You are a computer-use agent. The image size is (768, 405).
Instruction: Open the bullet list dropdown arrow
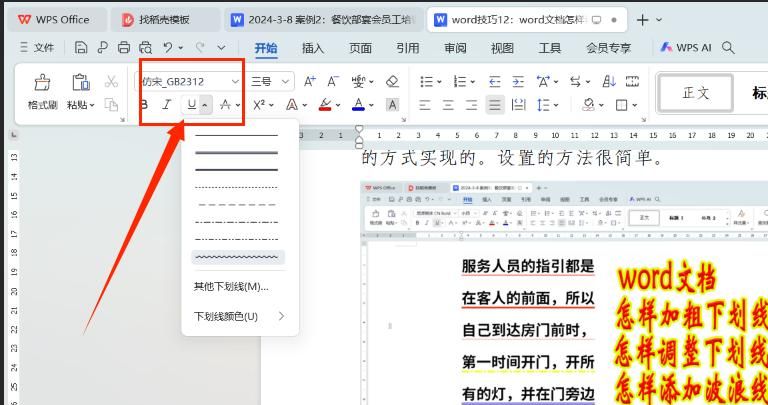click(x=439, y=82)
